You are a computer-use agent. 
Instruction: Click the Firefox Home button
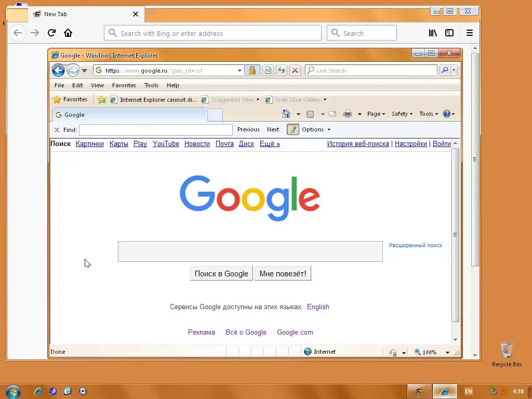(68, 33)
